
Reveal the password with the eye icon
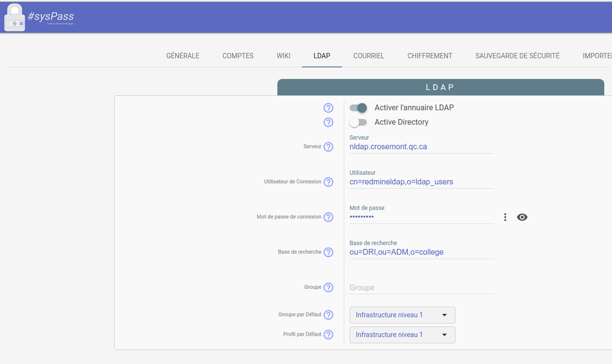coord(522,217)
